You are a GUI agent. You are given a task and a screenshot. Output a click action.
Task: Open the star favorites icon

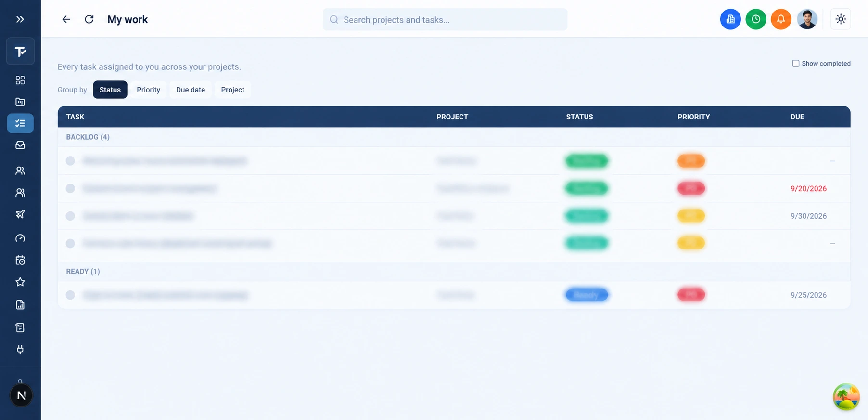[20, 282]
